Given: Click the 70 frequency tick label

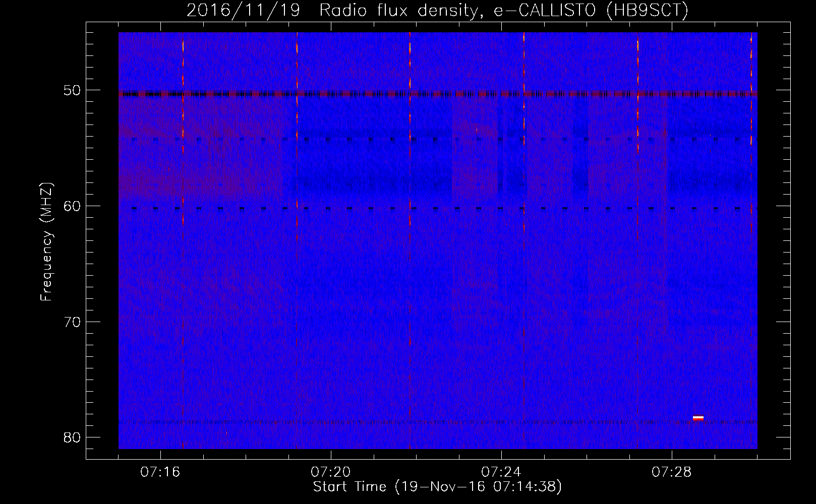Looking at the screenshot, I should click(73, 322).
